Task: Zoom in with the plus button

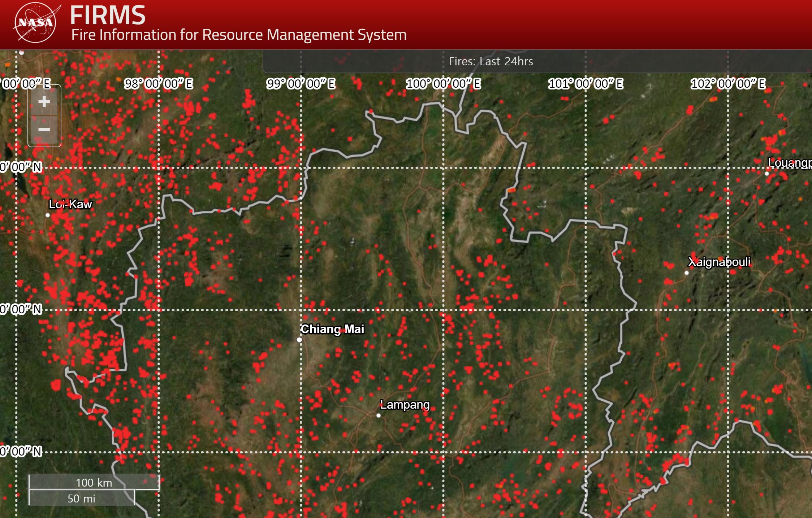Action: click(x=44, y=101)
